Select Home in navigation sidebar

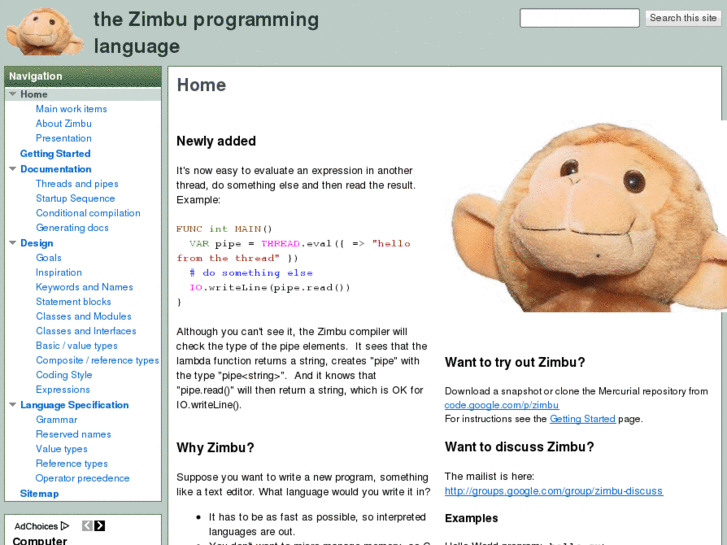34,94
